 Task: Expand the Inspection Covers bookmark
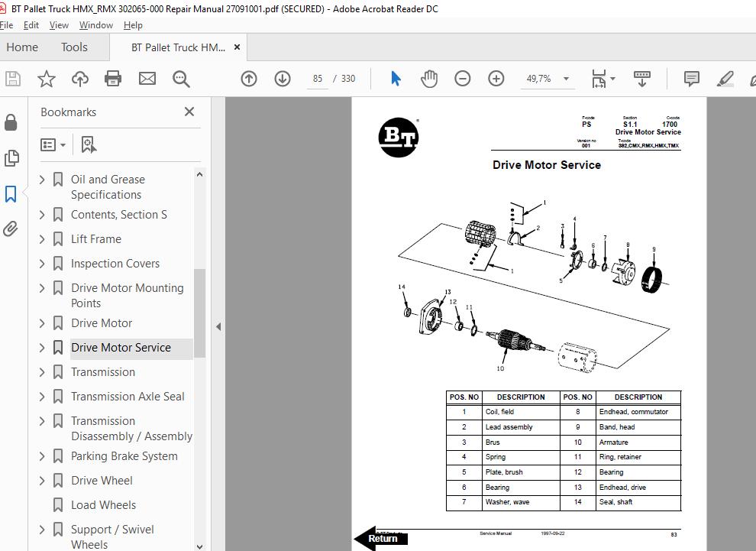point(42,264)
